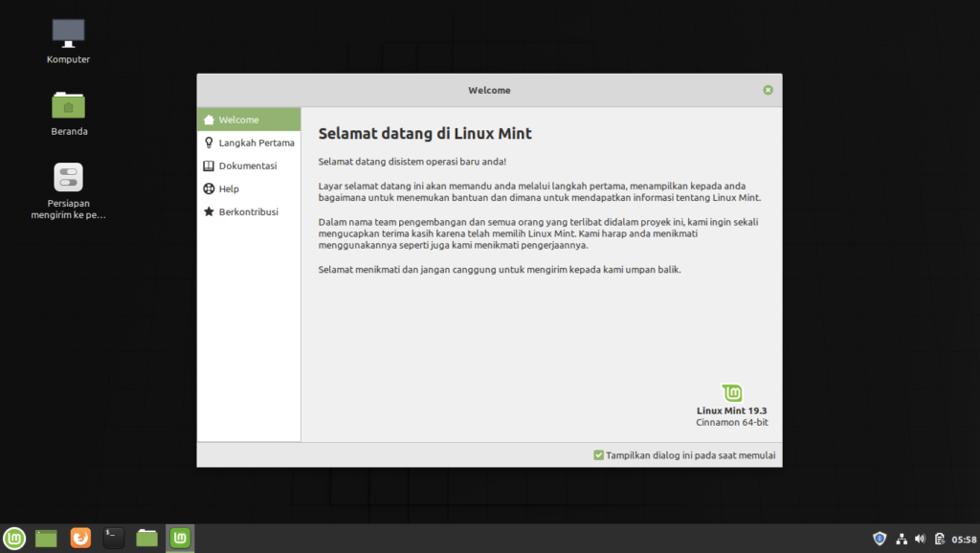Click the show desktop panel icon
980x553 pixels.
click(x=46, y=538)
